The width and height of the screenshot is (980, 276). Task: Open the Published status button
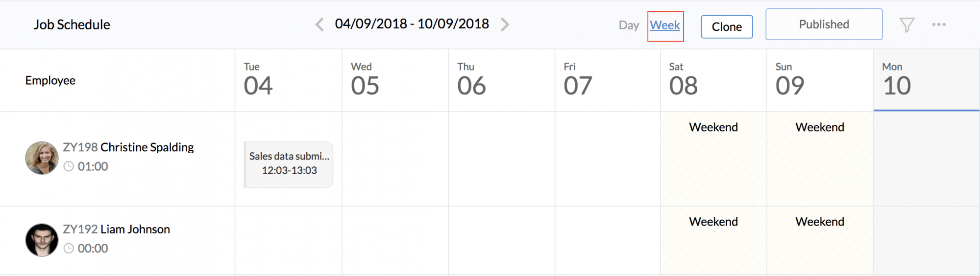pos(824,24)
